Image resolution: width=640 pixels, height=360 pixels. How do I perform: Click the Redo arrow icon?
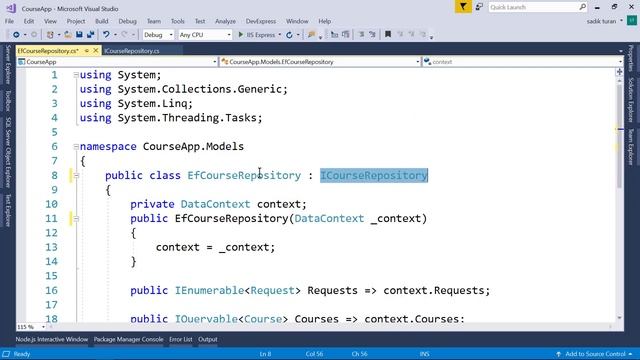(x=124, y=35)
